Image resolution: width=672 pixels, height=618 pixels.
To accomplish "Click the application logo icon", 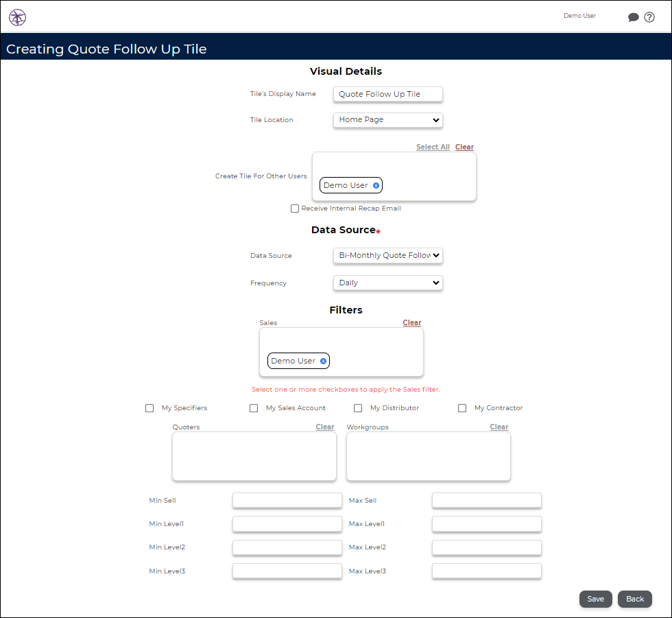I will click(x=17, y=17).
